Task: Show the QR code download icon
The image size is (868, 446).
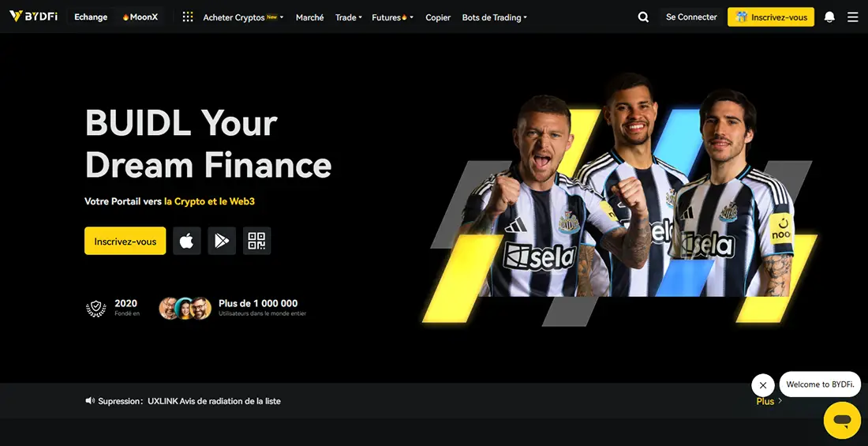Action: tap(257, 241)
